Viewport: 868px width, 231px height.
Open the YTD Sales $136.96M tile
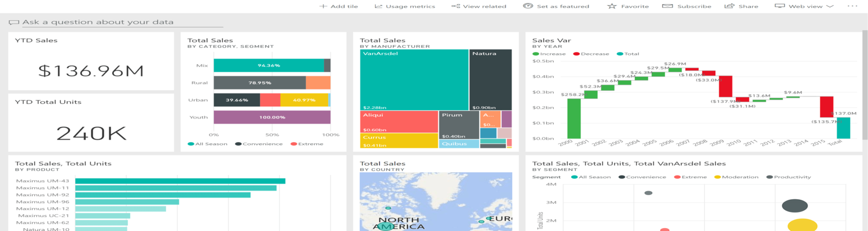(91, 71)
